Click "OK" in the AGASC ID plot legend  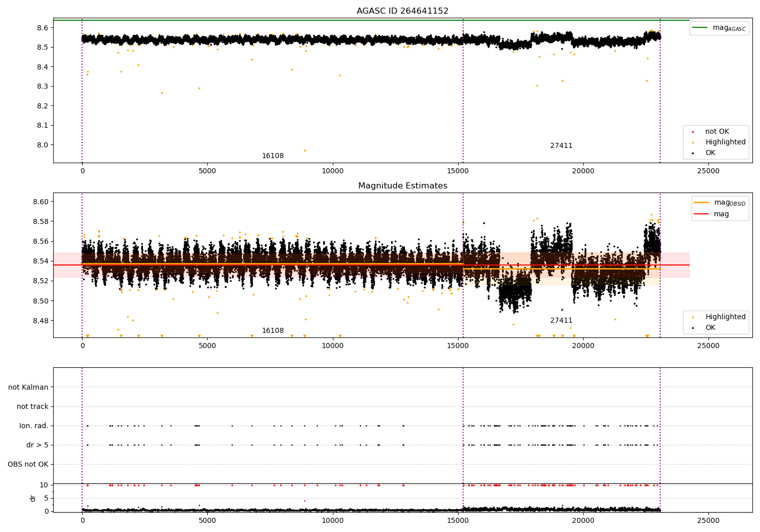coord(710,153)
